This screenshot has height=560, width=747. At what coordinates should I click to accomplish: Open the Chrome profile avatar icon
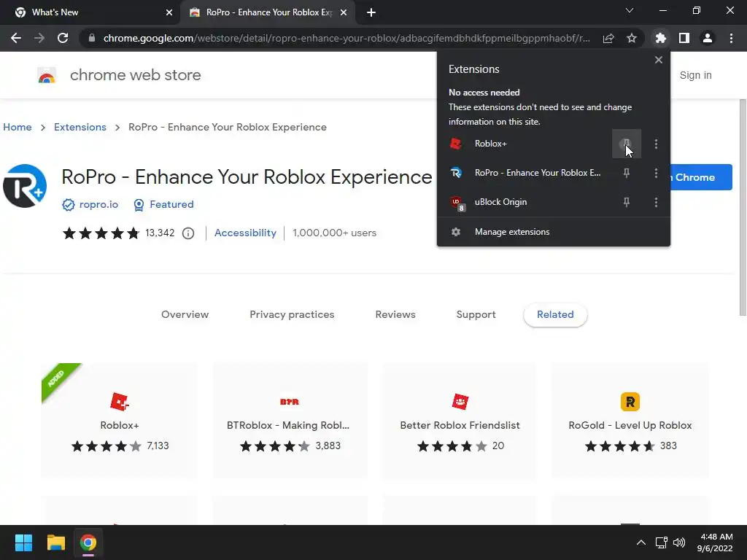(x=708, y=38)
